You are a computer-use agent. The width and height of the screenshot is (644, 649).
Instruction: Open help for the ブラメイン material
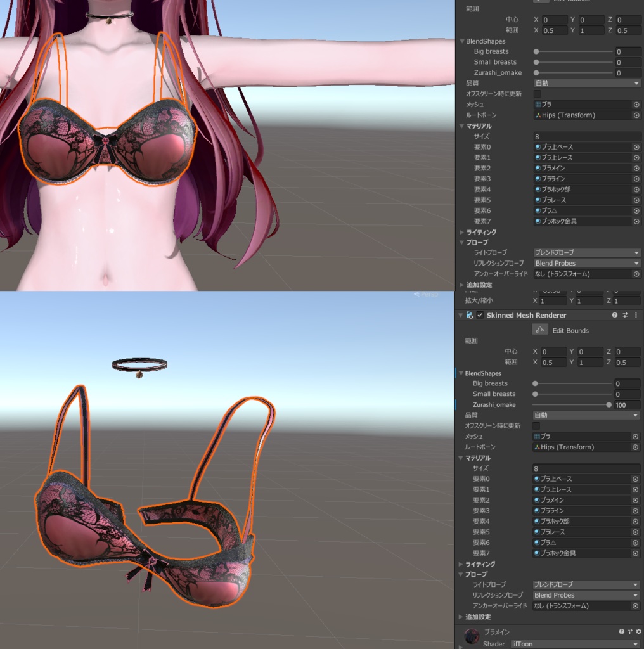[621, 631]
